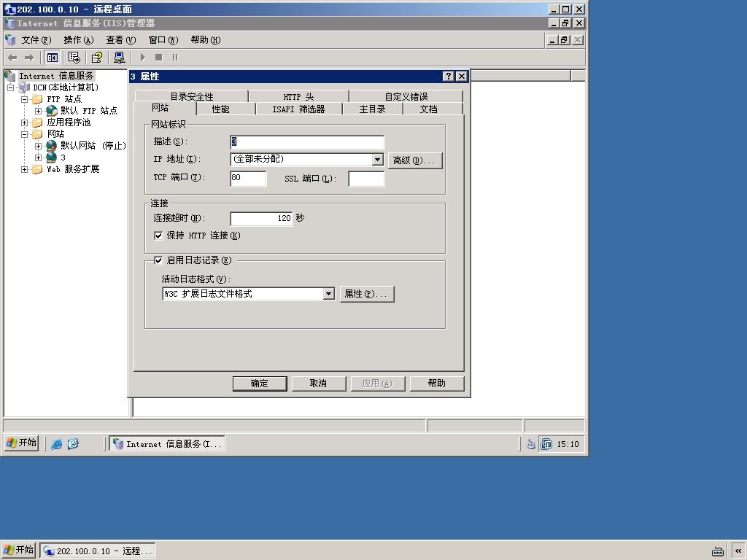The height and width of the screenshot is (560, 747).
Task: Toggle the show/hide console tree icon
Action: (x=52, y=58)
